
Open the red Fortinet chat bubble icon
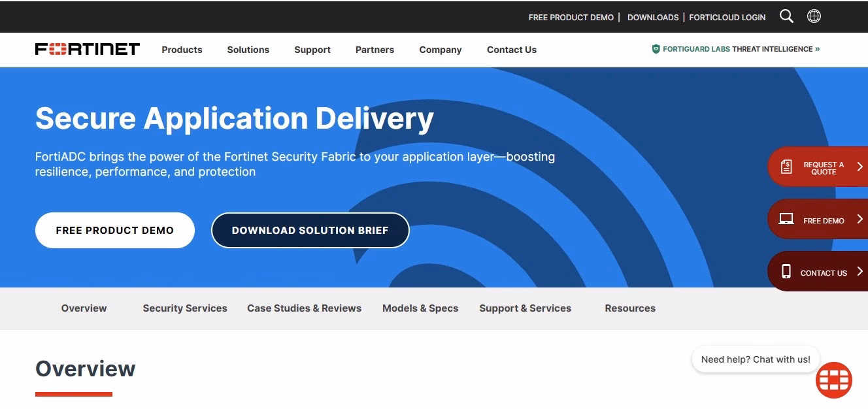pos(834,380)
